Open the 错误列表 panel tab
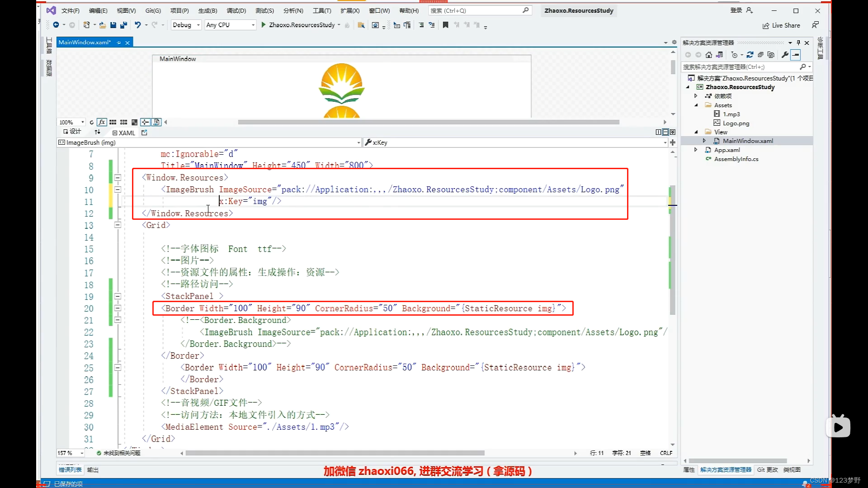Image resolution: width=868 pixels, height=488 pixels. [x=70, y=470]
